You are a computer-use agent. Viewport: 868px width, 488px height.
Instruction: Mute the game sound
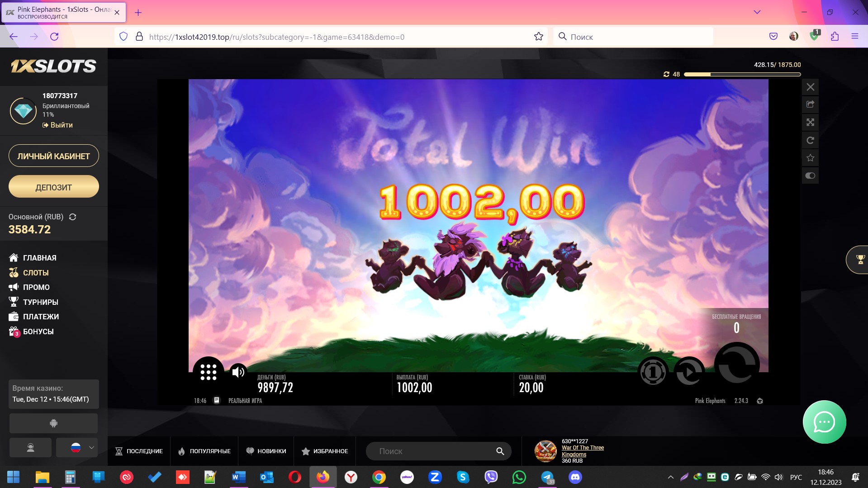pyautogui.click(x=238, y=372)
